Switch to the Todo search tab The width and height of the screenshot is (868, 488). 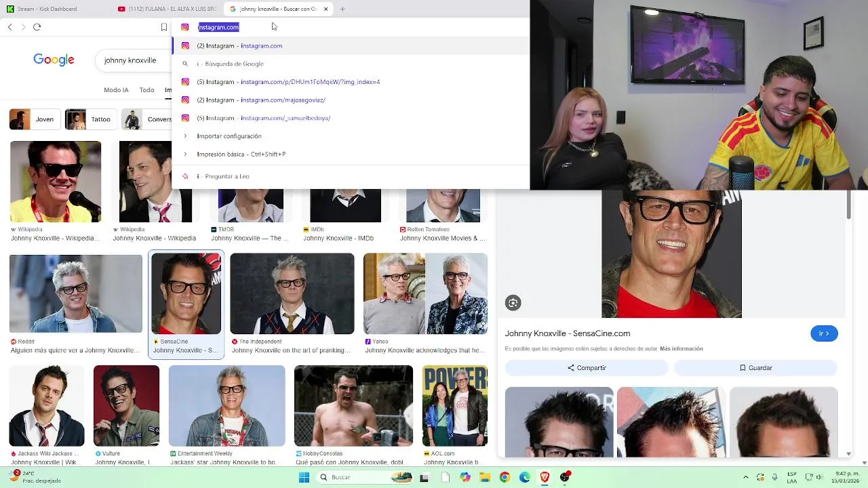coord(146,90)
